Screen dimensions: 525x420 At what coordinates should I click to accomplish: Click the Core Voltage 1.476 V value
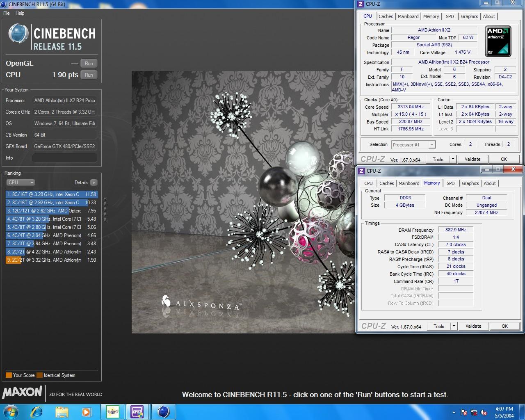click(462, 52)
